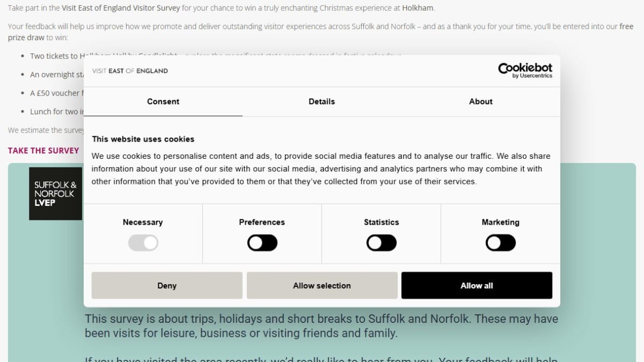Click the Statistics category label
The height and width of the screenshot is (362, 644).
pyautogui.click(x=382, y=222)
